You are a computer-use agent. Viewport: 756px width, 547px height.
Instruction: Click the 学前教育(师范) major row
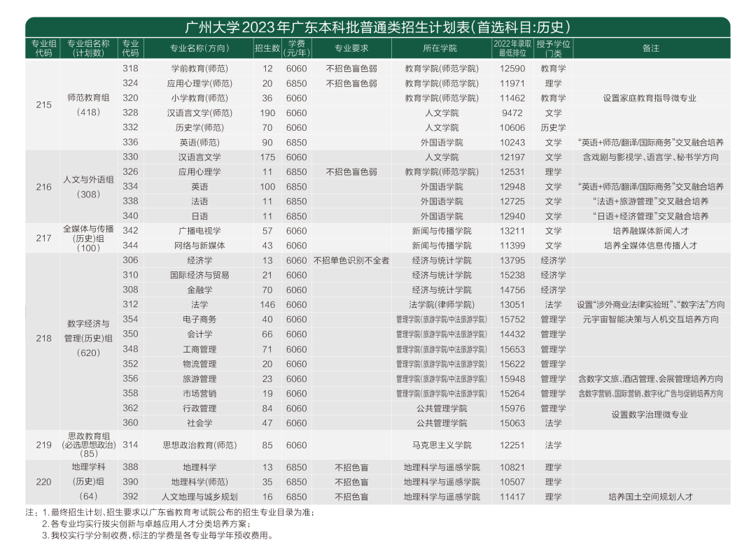[x=198, y=69]
